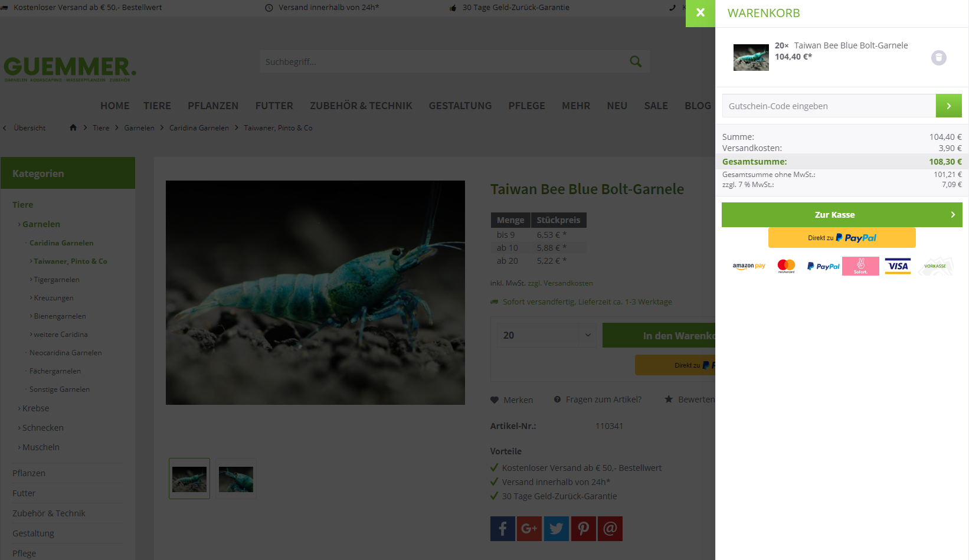
Task: Click Merken heart icon
Action: click(x=495, y=399)
